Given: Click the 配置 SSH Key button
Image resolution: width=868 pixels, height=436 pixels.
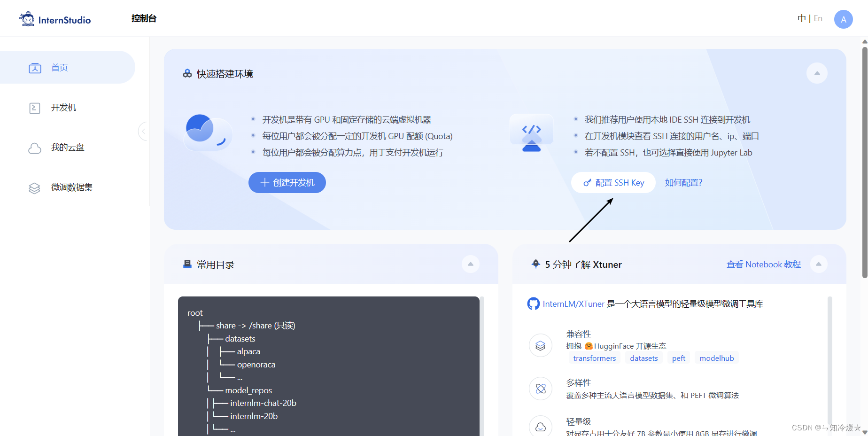Looking at the screenshot, I should 613,182.
